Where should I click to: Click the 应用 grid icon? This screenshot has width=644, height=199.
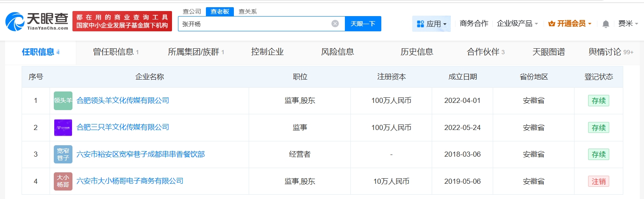click(x=420, y=24)
